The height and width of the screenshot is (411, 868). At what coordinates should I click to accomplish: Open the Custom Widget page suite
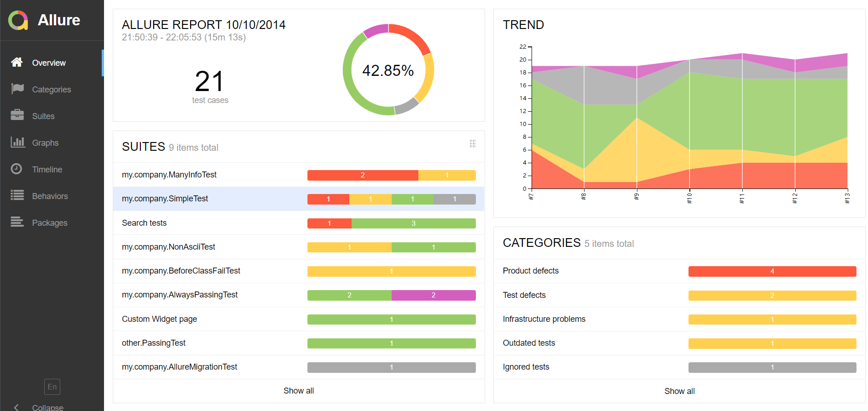[299, 319]
